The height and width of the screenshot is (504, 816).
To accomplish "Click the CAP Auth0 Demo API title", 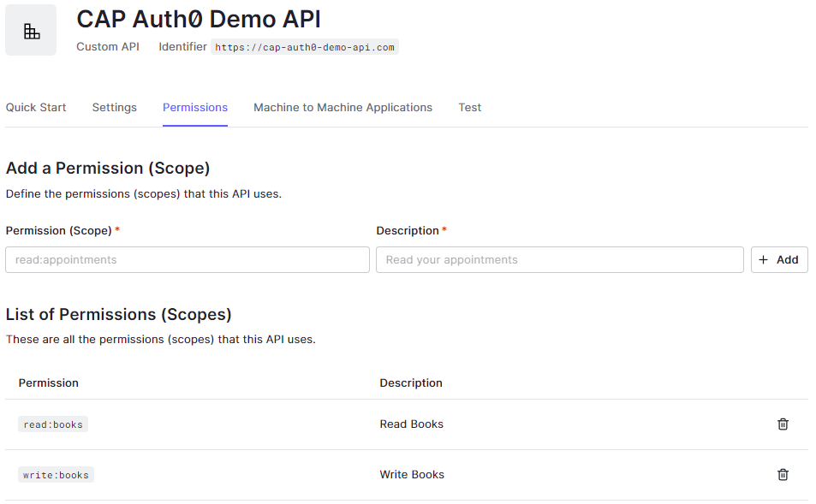I will click(x=199, y=20).
